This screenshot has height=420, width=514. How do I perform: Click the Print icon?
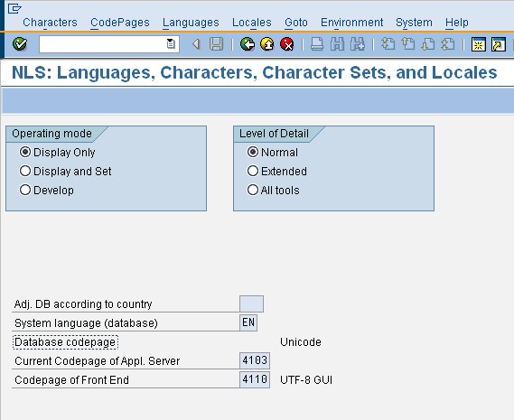pyautogui.click(x=317, y=44)
